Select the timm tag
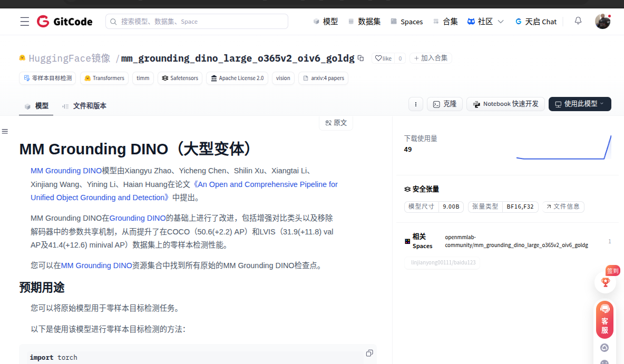The height and width of the screenshot is (364, 624). pos(143,78)
